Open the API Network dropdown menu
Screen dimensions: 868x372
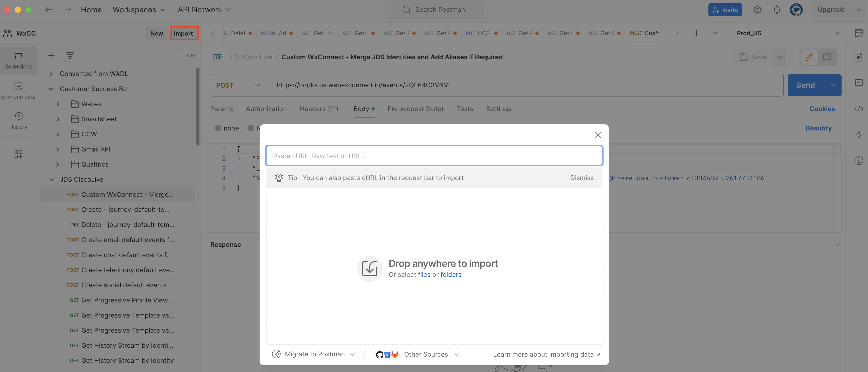pos(204,9)
